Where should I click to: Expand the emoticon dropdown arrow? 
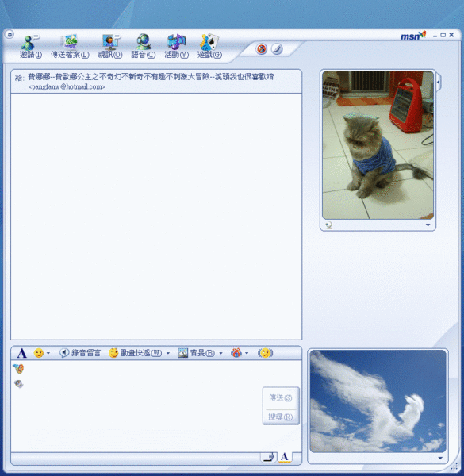(48, 353)
